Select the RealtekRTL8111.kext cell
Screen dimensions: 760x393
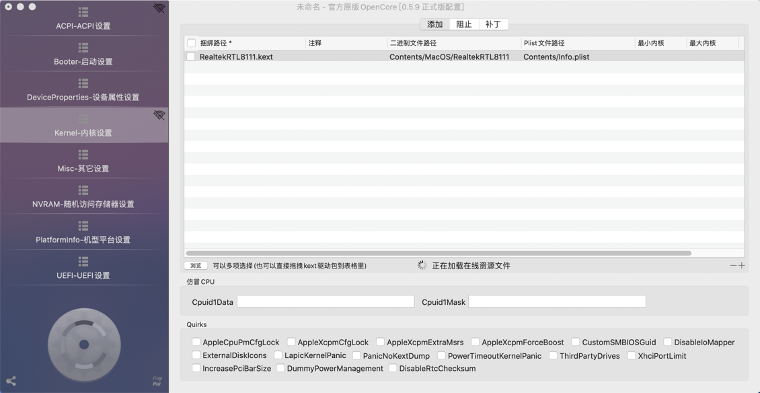236,57
